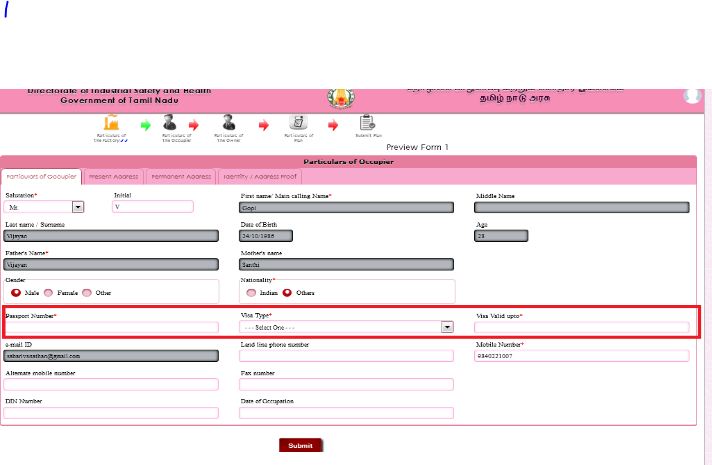Click the Government of Tamil Nadu header text
The height and width of the screenshot is (465, 712).
click(119, 100)
